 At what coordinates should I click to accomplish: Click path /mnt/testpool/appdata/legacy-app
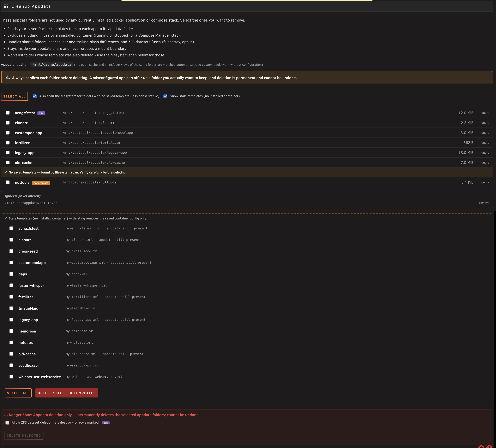95,153
